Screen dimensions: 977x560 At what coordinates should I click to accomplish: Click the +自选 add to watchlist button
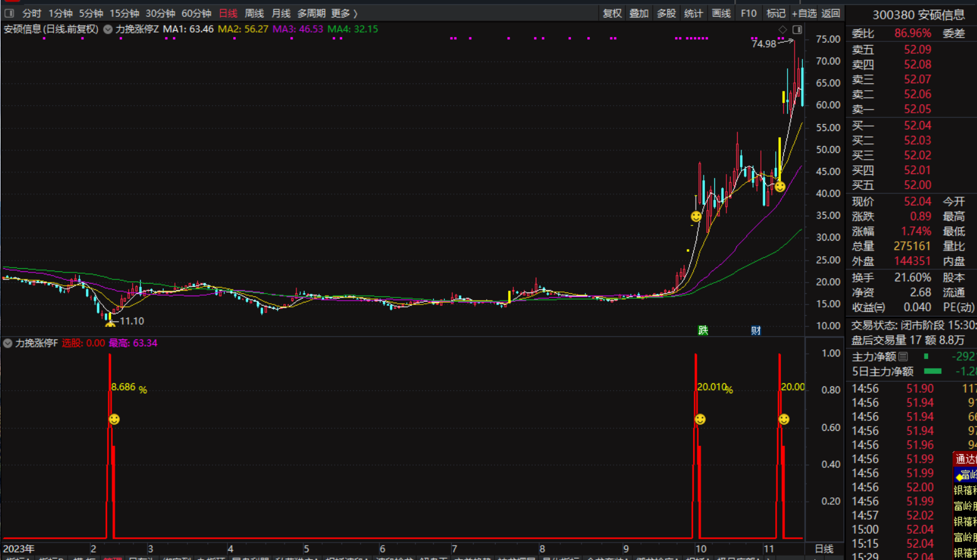click(x=804, y=13)
